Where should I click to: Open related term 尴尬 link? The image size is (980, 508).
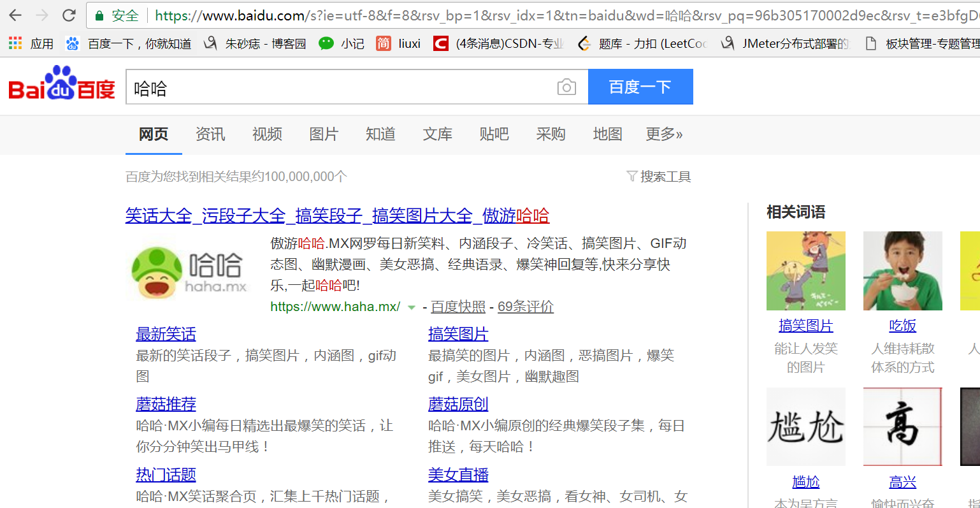click(806, 482)
